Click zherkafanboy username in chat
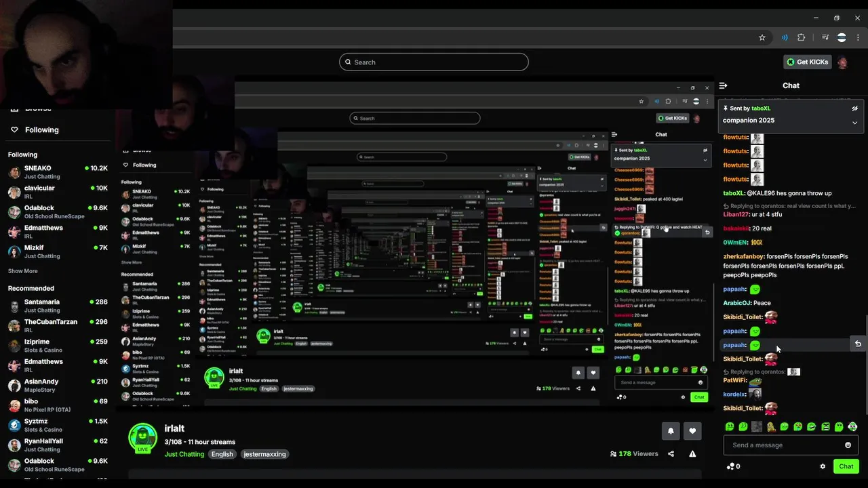The height and width of the screenshot is (488, 868). pos(744,257)
